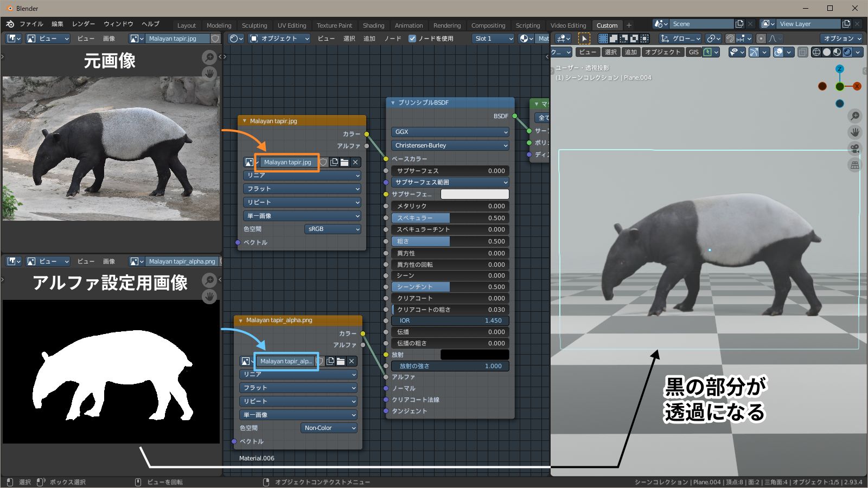
Task: Toggle the ノードを使用 checkbox
Action: click(412, 38)
